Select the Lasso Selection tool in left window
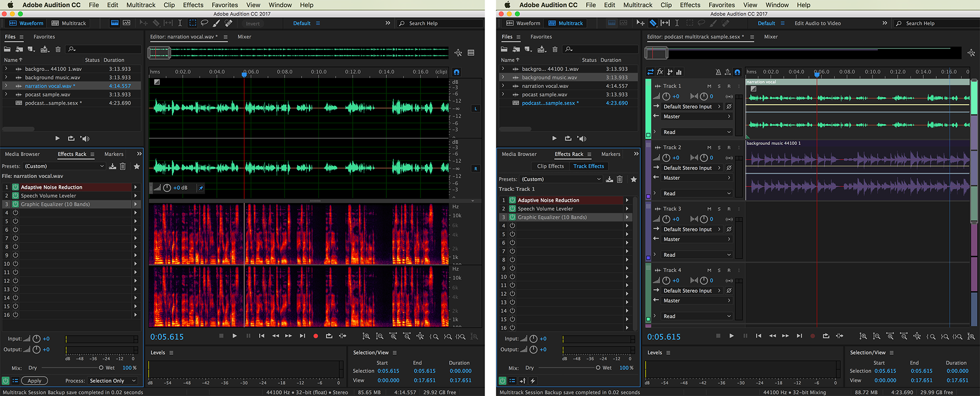This screenshot has width=980, height=396. (204, 23)
